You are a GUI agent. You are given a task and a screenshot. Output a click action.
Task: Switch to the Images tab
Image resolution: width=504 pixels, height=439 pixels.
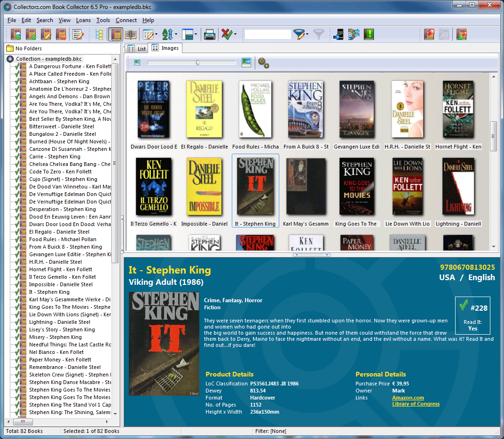click(165, 48)
